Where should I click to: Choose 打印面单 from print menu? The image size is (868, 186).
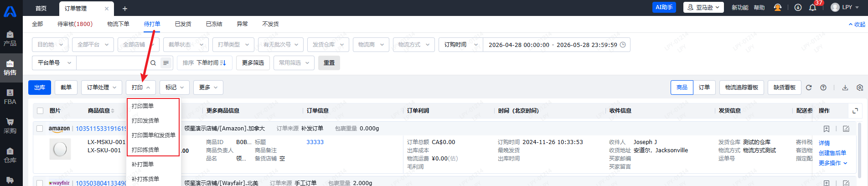(153, 106)
